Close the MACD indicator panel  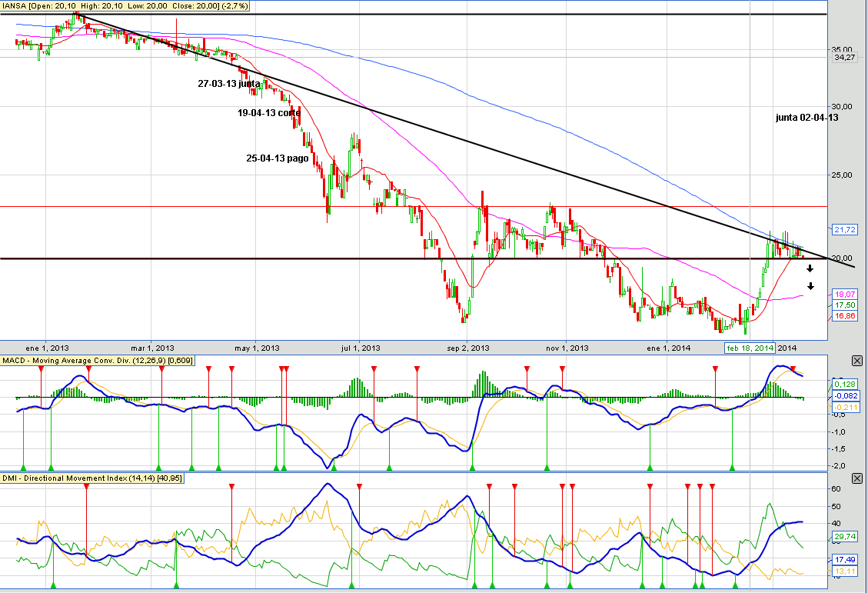click(857, 361)
